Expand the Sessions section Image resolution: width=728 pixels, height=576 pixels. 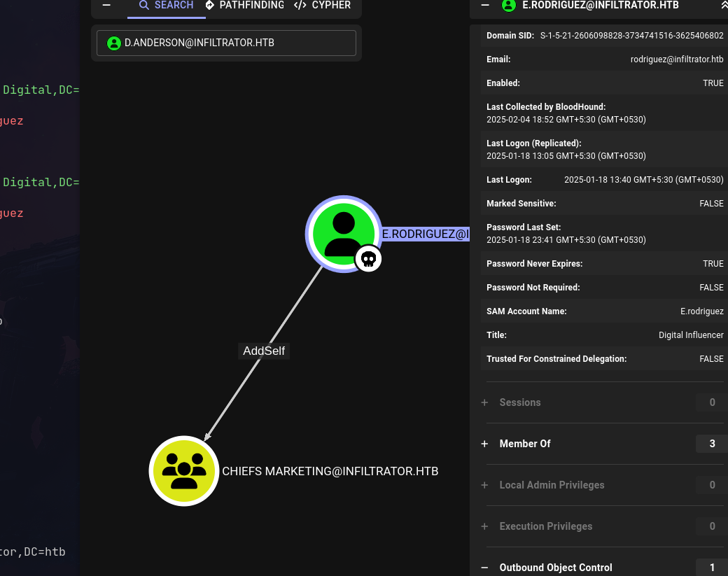[484, 402]
